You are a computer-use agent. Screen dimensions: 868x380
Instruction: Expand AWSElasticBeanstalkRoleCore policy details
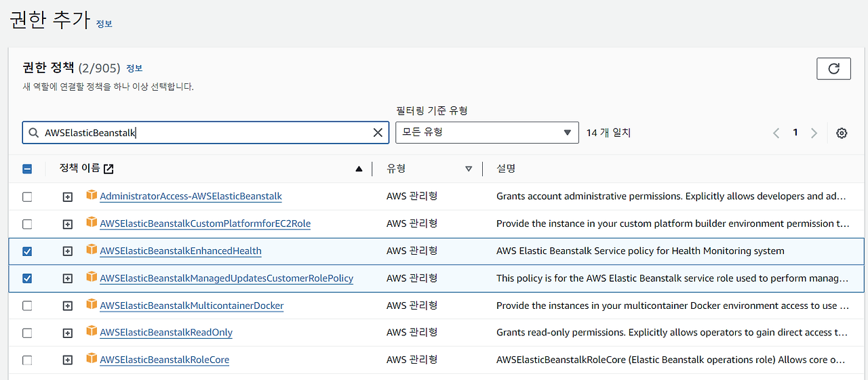[67, 360]
